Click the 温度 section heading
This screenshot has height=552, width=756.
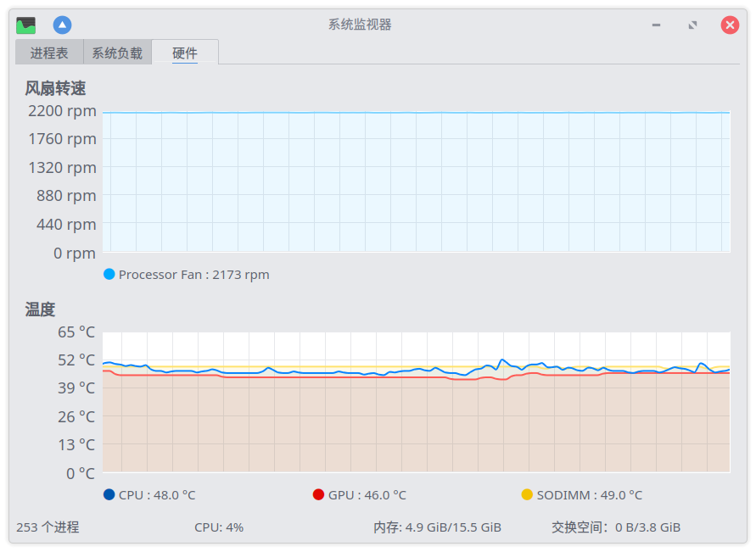coord(40,309)
